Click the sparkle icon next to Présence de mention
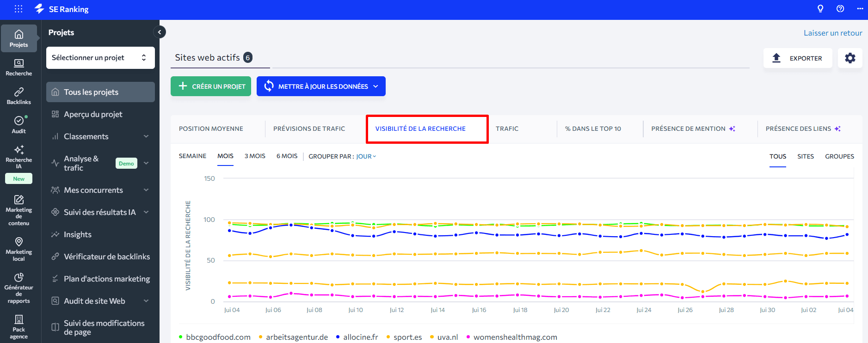Screen dimensions: 868x343 (x=732, y=129)
